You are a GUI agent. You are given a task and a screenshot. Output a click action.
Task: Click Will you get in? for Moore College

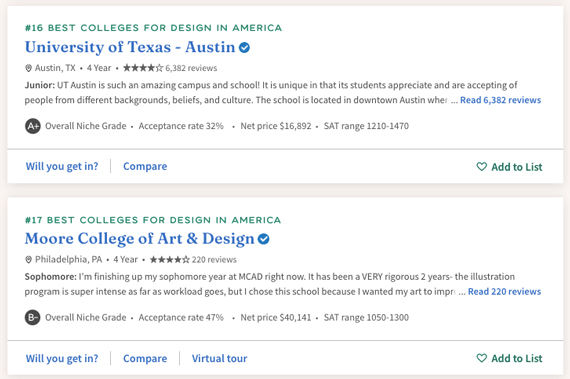(x=62, y=358)
